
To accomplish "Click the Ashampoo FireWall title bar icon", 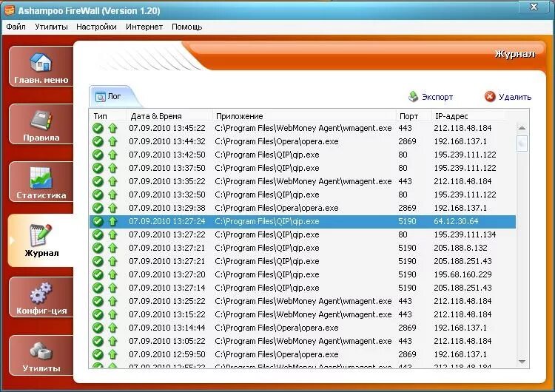I will [10, 10].
